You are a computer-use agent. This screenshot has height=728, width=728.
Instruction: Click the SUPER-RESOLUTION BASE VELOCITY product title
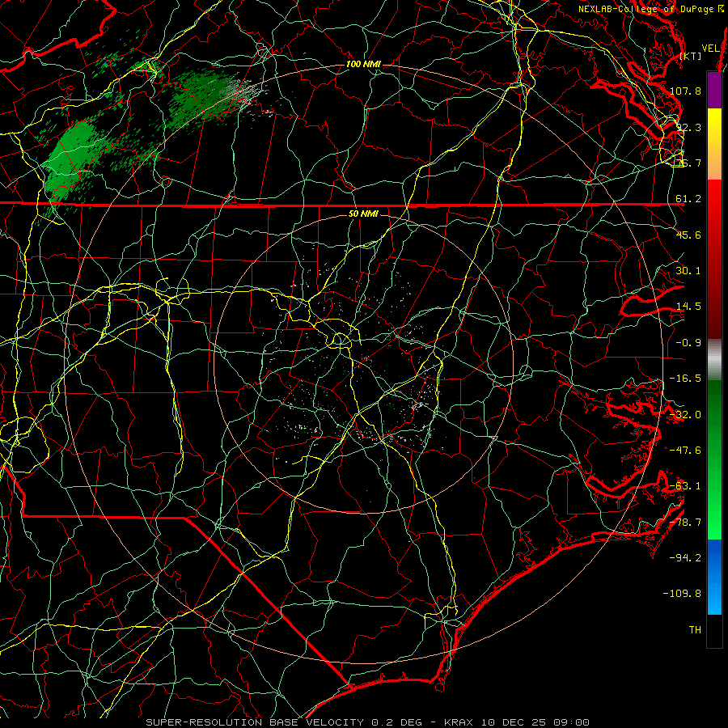pos(255,722)
